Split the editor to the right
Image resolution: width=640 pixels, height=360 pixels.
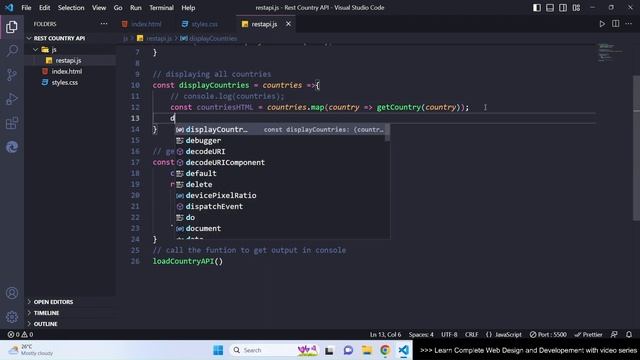616,24
